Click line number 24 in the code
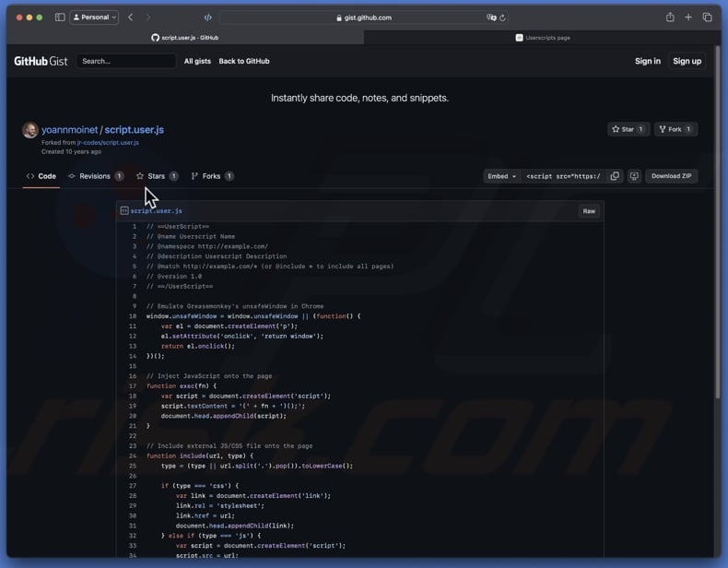Screen dimensions: 728x568 133,456
